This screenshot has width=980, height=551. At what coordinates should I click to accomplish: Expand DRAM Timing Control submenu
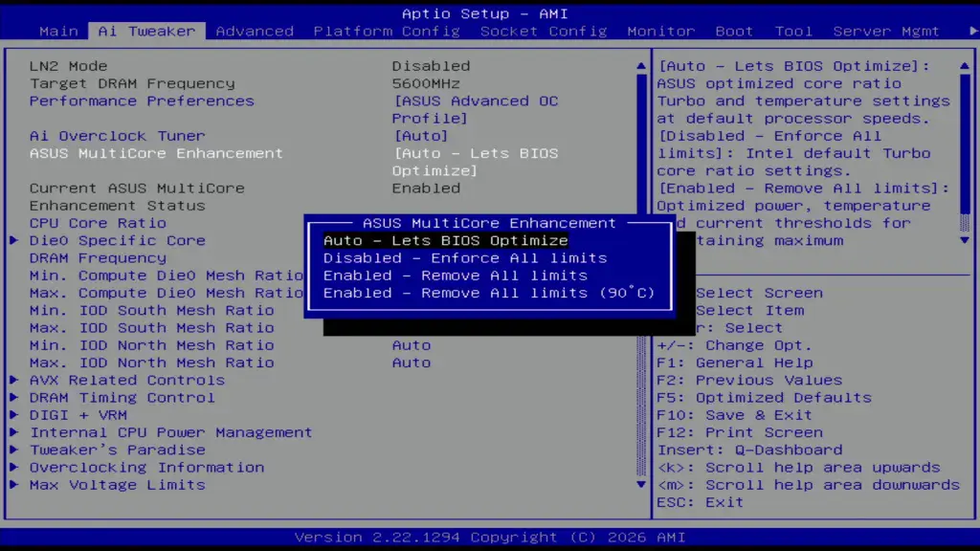point(122,397)
